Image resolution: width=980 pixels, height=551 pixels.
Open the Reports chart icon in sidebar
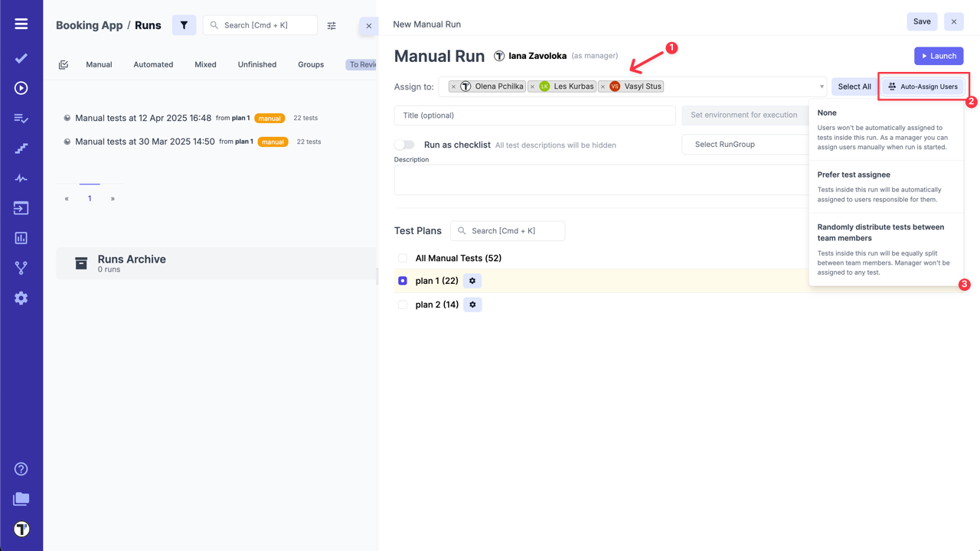point(21,237)
